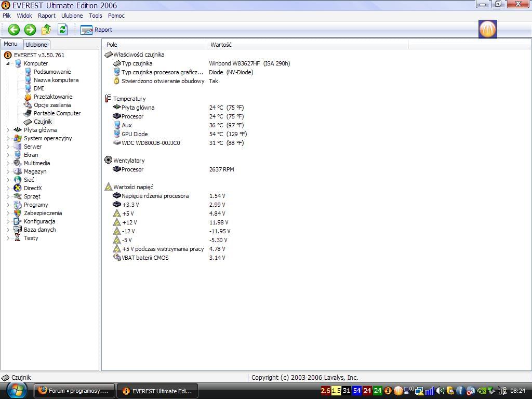Click the Typ czujnika row label
This screenshot has width=532, height=399.
click(137, 63)
